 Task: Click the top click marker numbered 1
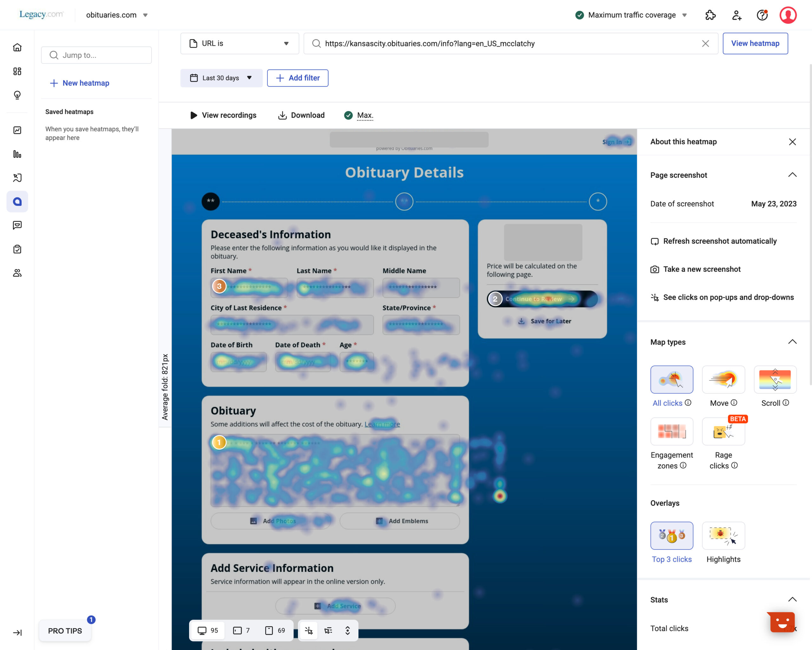tap(219, 443)
